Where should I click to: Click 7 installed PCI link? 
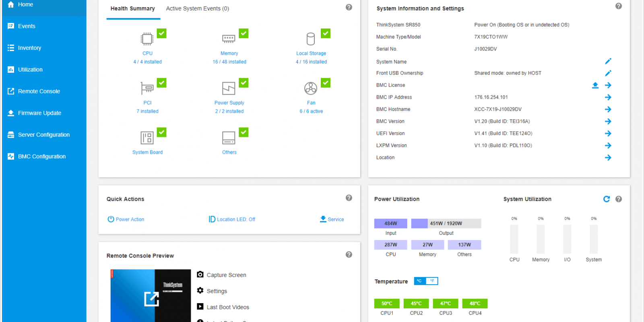point(147,111)
